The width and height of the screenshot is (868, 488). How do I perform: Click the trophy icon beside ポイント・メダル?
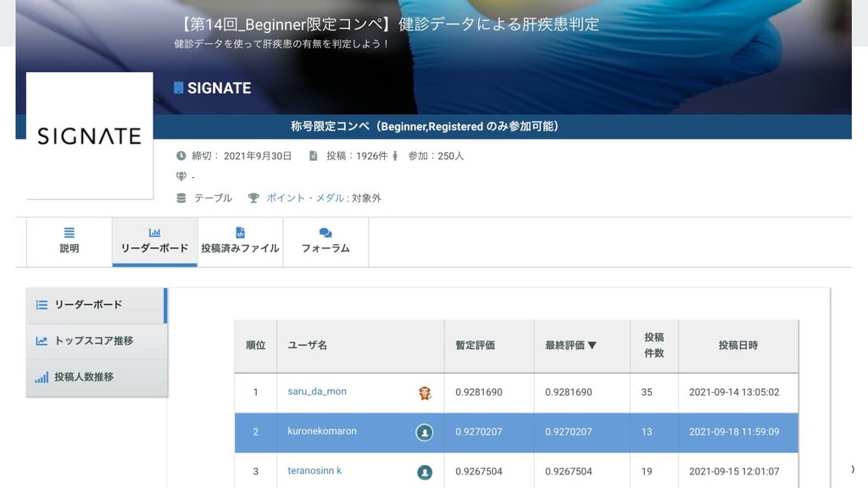pos(253,198)
